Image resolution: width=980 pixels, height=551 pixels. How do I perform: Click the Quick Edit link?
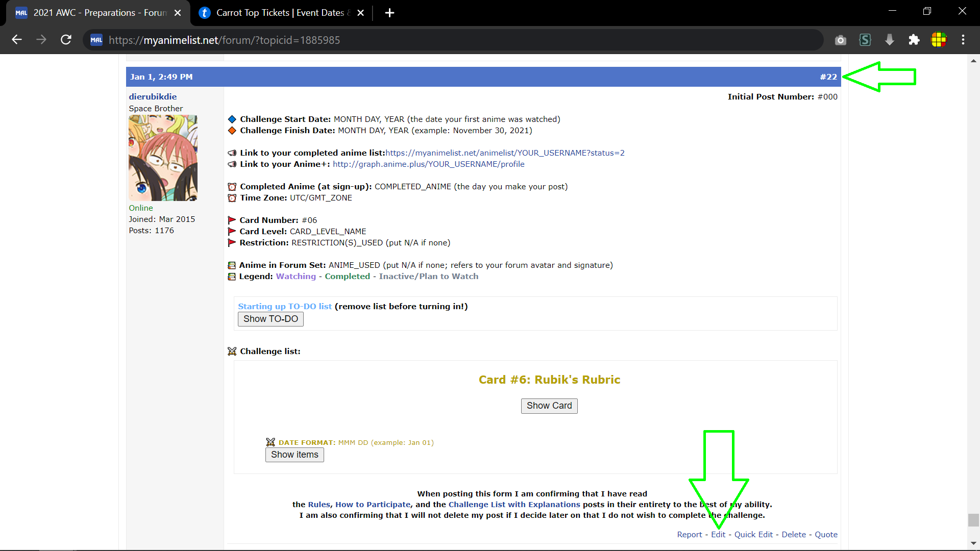pos(753,535)
